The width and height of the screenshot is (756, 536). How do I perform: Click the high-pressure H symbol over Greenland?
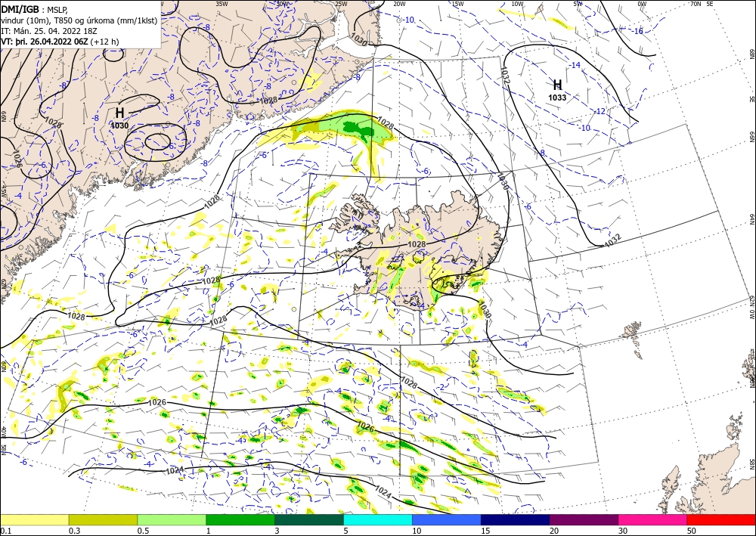[119, 113]
